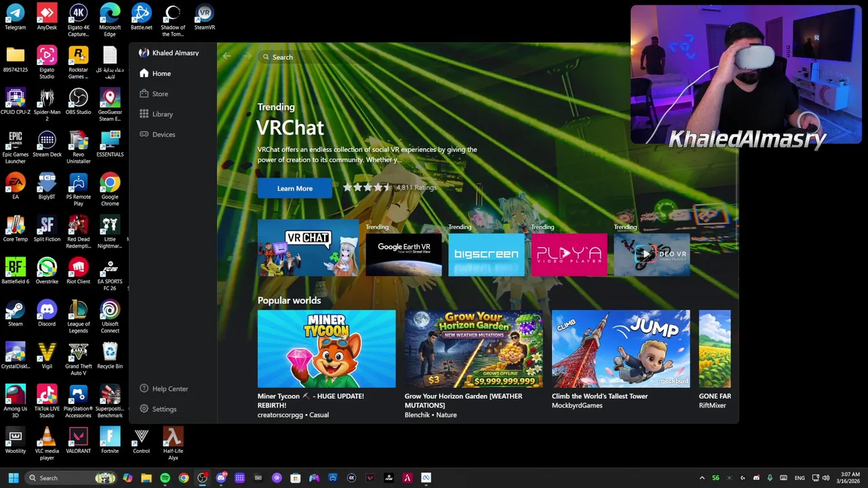The height and width of the screenshot is (488, 868).
Task: Select the VALORANT desktop icon
Action: click(78, 441)
